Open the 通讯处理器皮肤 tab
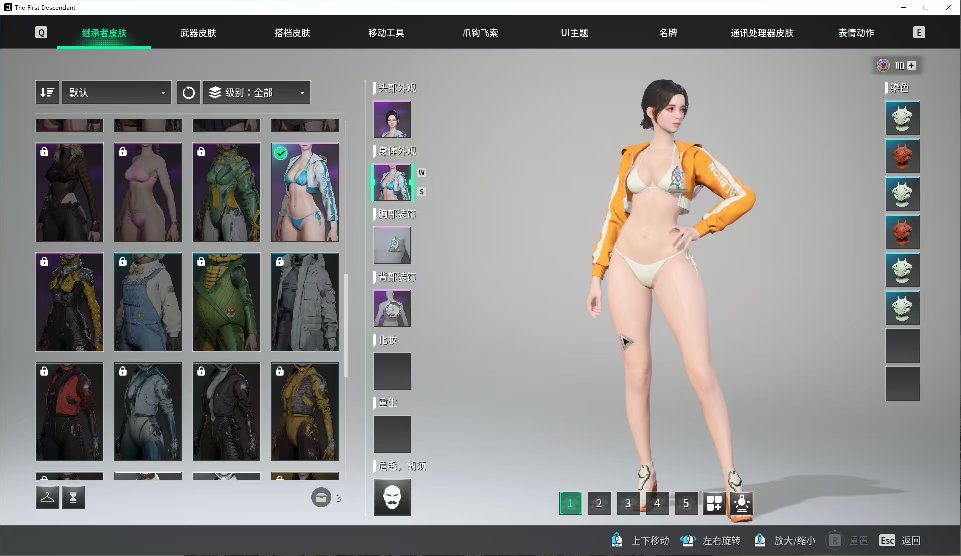This screenshot has width=961, height=556. [762, 32]
